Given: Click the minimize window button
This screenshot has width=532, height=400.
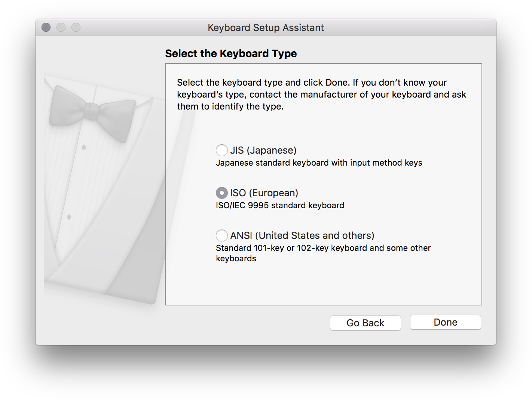Looking at the screenshot, I should [61, 28].
